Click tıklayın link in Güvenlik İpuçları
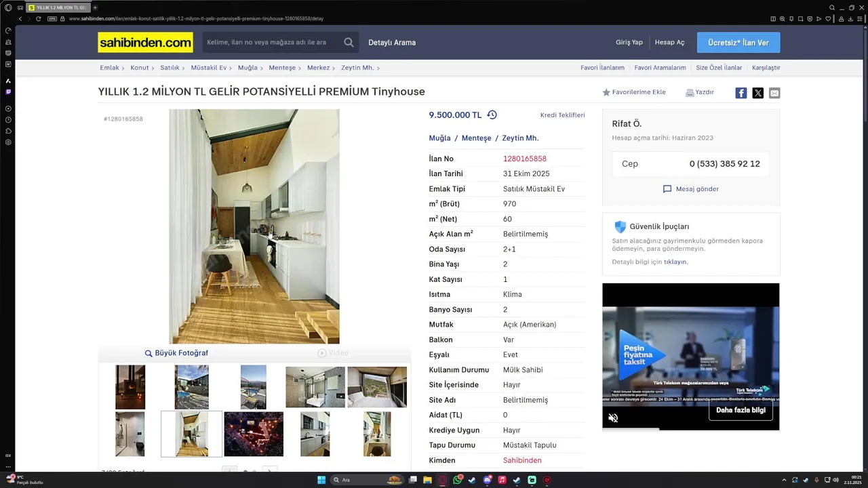This screenshot has width=868, height=488. [x=675, y=262]
